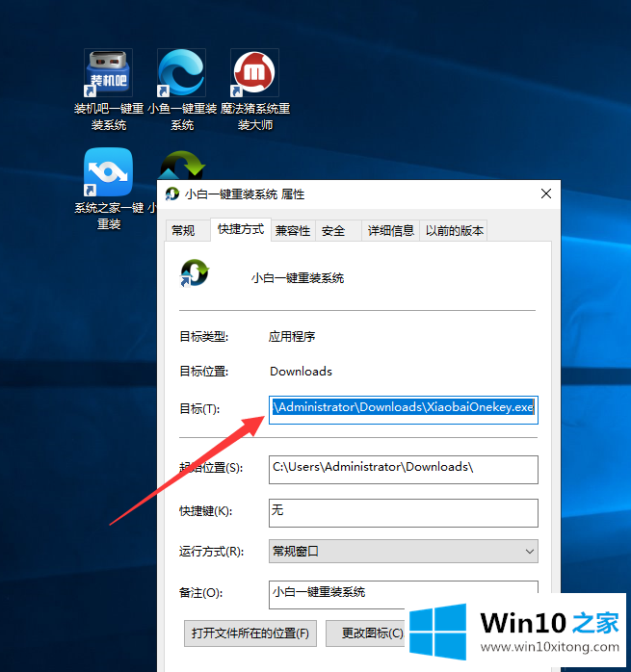
Task: Switch to the 安全 tab
Action: pos(338,230)
